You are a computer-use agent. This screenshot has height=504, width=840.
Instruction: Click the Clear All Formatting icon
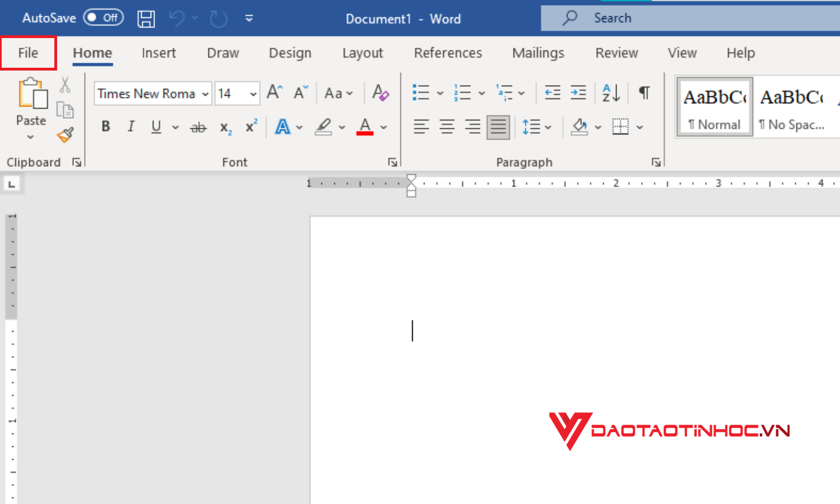[x=380, y=93]
